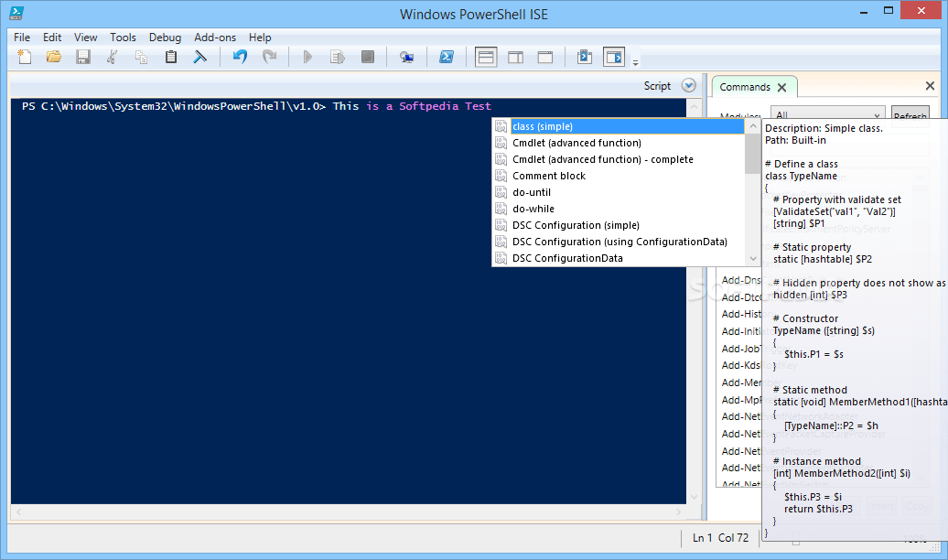Select the Add-Dns command entry
Viewport: 948px width, 560px height.
[740, 280]
